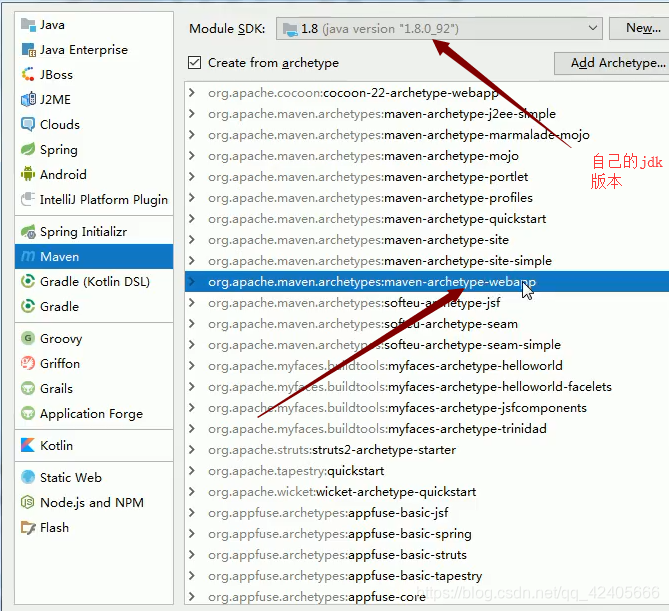Select the Java project type icon
Screen dimensions: 669x611
click(x=28, y=25)
